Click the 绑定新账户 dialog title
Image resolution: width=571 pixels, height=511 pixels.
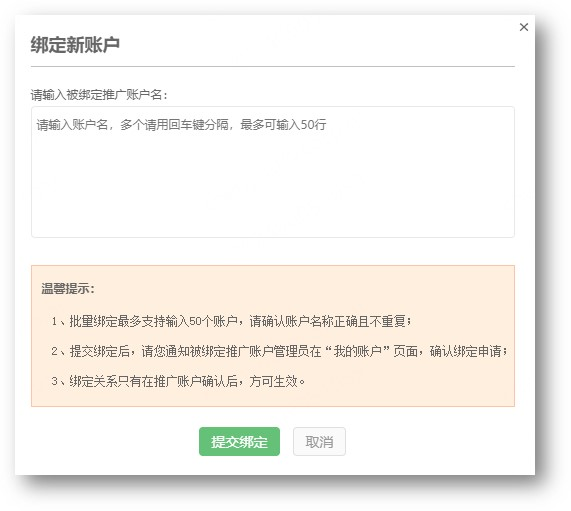75,45
